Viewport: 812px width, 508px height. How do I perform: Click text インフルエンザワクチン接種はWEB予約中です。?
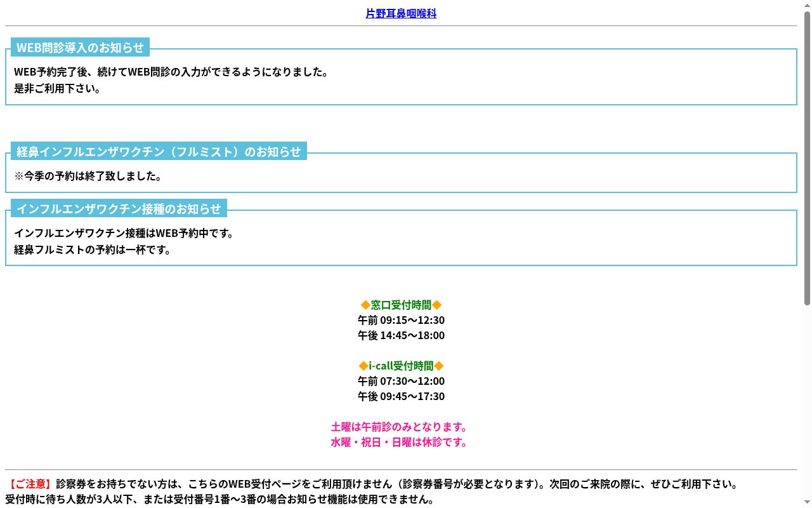tap(124, 234)
